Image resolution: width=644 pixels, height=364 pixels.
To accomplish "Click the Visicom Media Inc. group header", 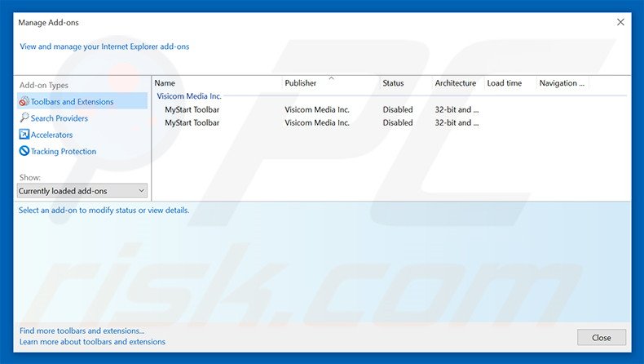I will pyautogui.click(x=189, y=96).
